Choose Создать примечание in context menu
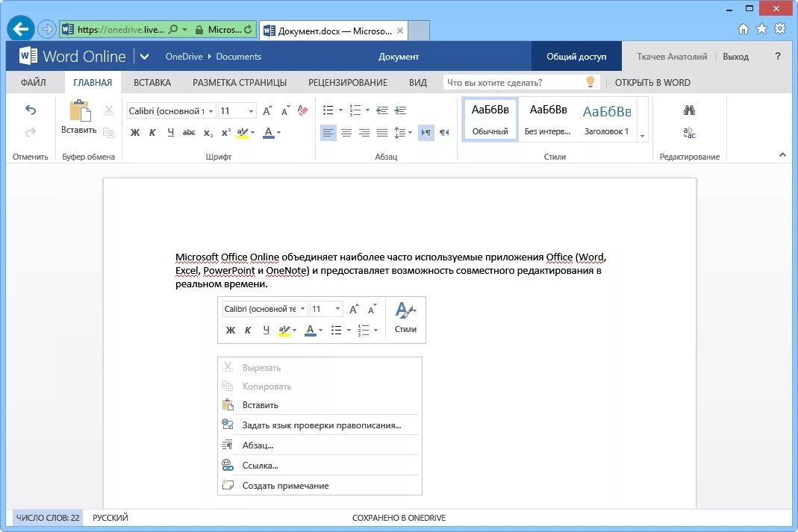798x532 pixels. 319,485
